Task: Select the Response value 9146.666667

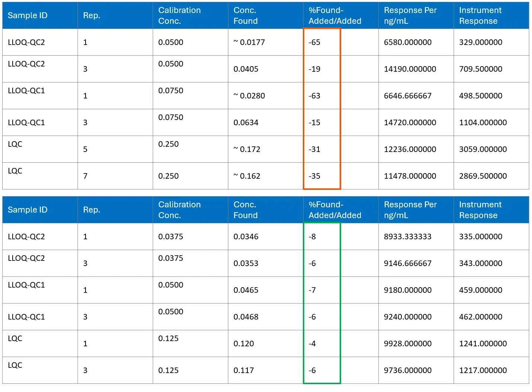Action: tap(407, 263)
